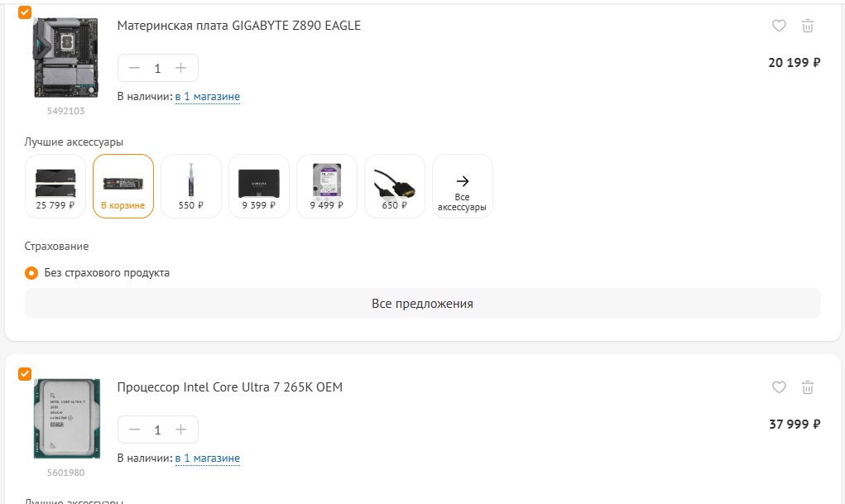Decrease motherboard quantity with minus
Screen dimensions: 845x504
[x=135, y=68]
